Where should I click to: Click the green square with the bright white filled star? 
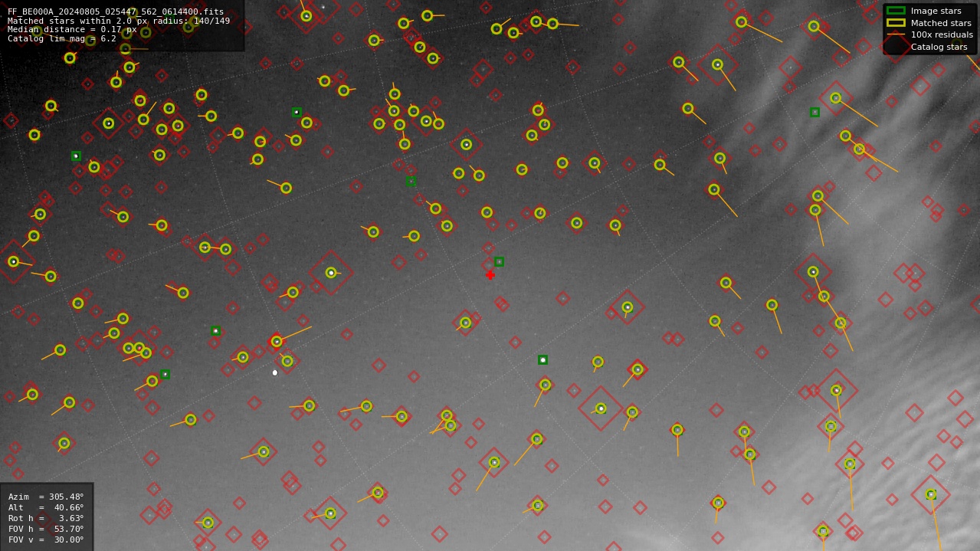(542, 359)
